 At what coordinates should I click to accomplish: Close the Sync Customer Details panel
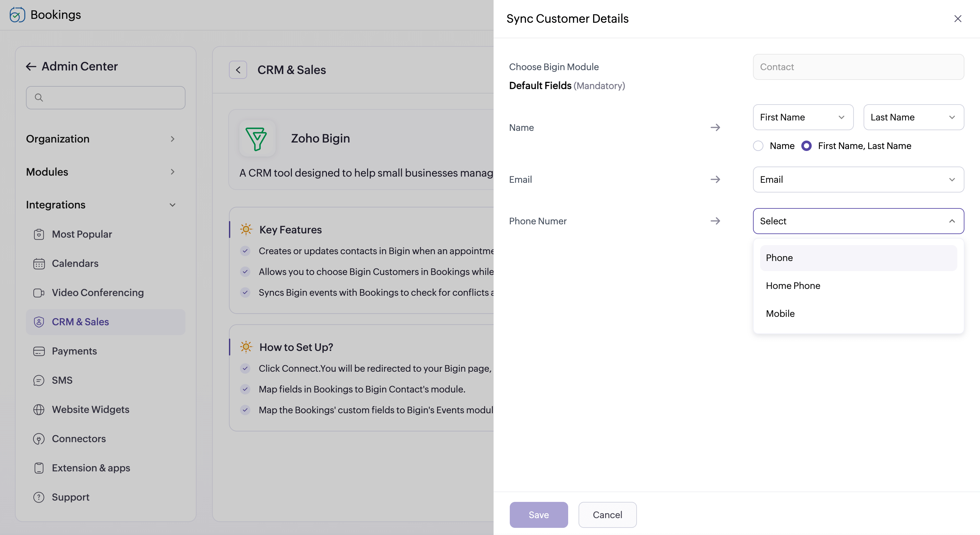point(958,19)
